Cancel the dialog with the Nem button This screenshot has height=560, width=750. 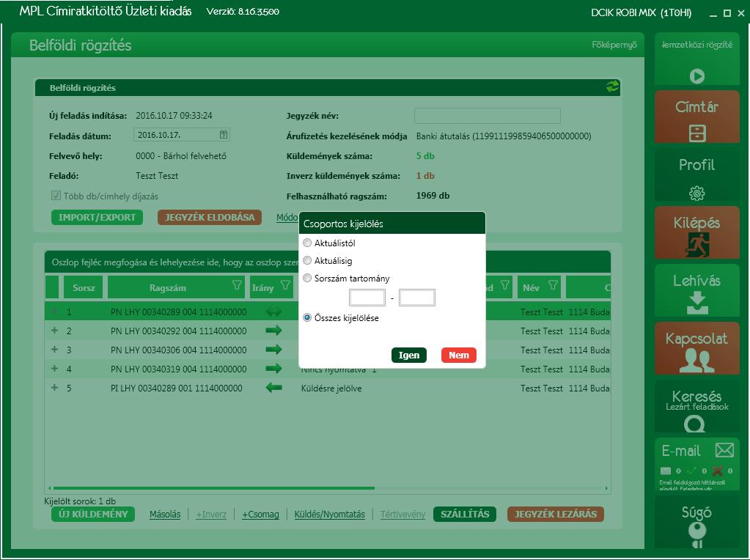pyautogui.click(x=459, y=355)
